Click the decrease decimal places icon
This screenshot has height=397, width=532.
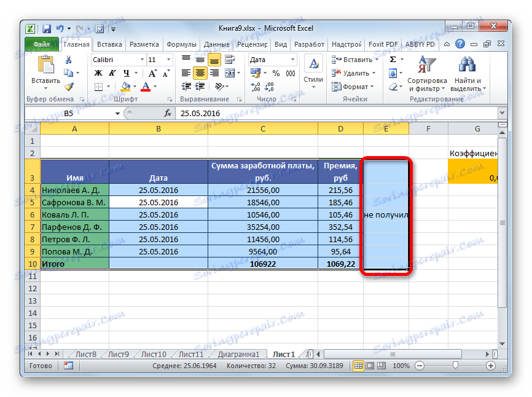point(270,87)
